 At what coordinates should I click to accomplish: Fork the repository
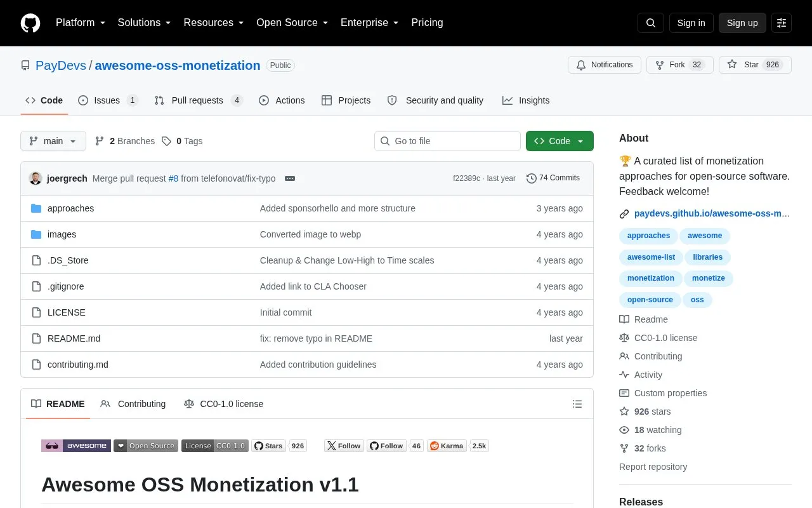coord(680,65)
